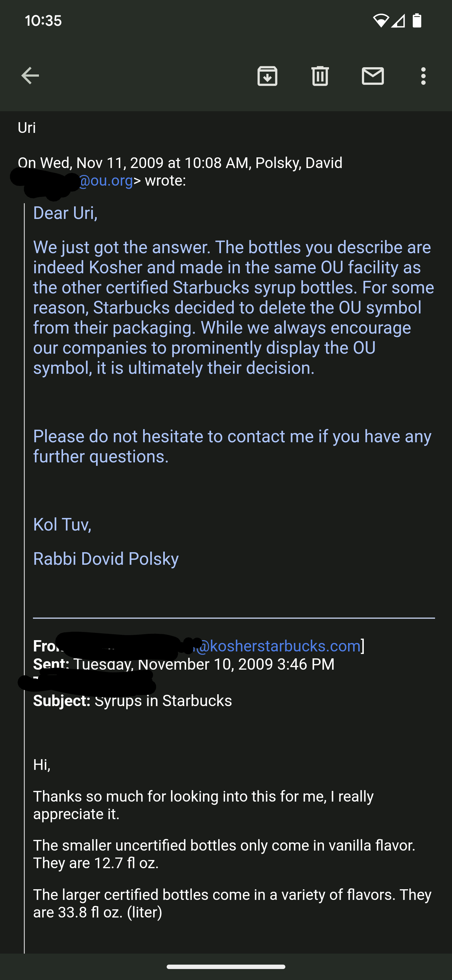
Task: Tap the home gesture bar
Action: 226,967
